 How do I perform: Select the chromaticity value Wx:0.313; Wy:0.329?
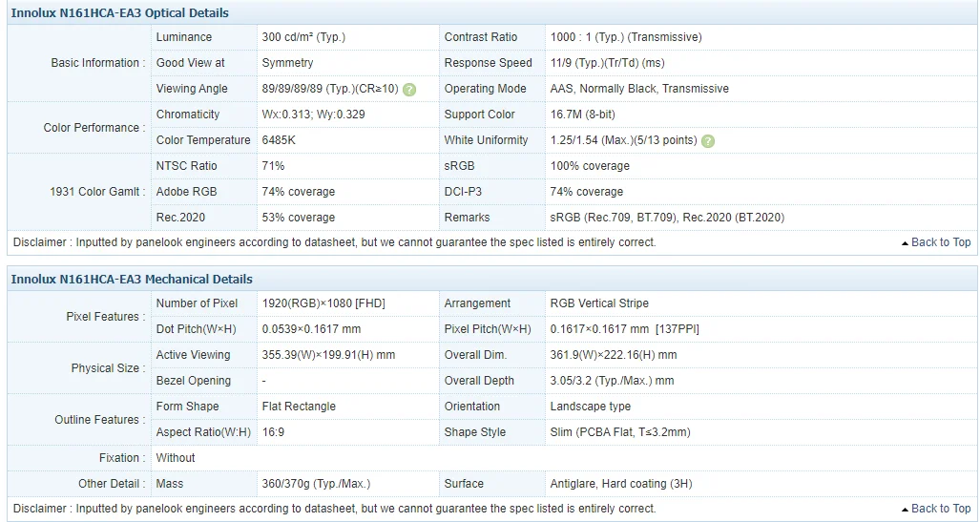click(313, 115)
